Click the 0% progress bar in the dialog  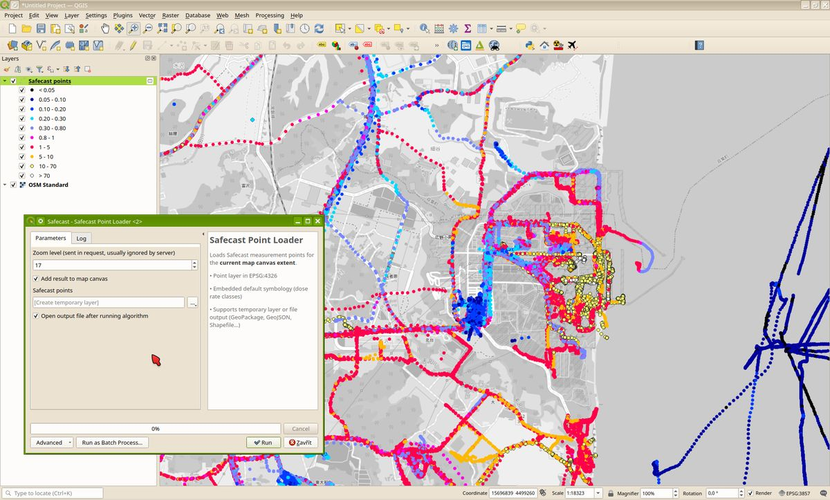(155, 429)
